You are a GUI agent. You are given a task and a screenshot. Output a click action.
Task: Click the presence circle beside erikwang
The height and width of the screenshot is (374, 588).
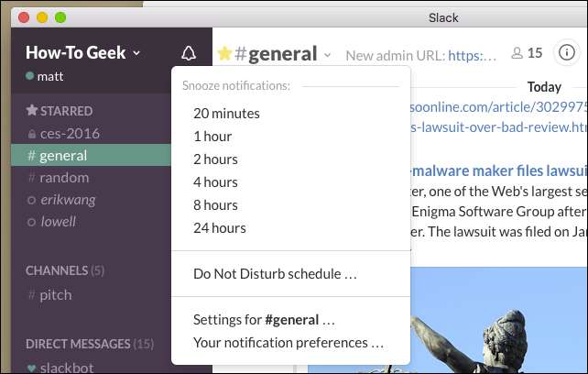tap(31, 200)
